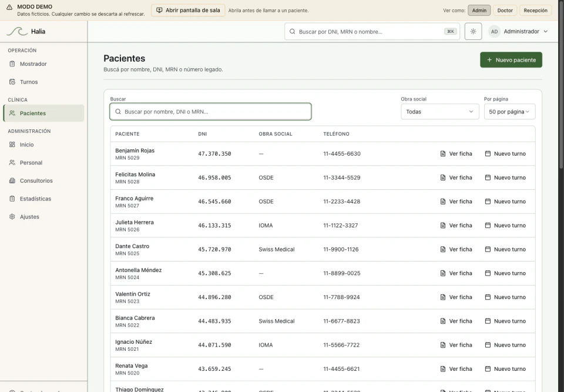Viewport: 564px width, 392px height.
Task: Click the Halia wave logo
Action: click(x=17, y=31)
